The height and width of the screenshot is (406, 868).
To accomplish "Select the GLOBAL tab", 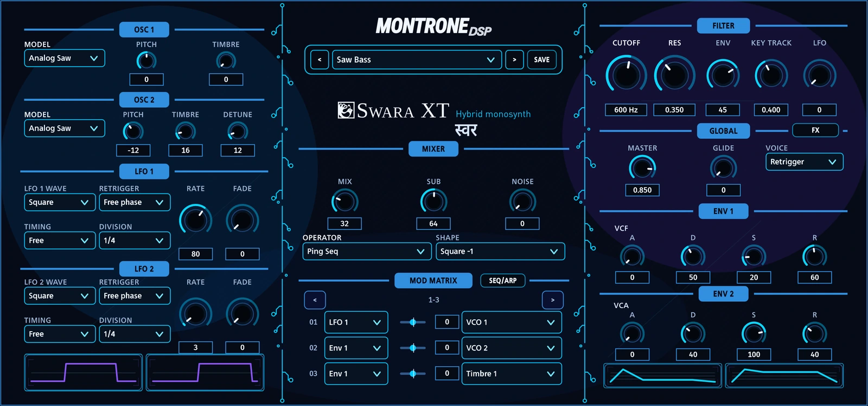I will (723, 131).
